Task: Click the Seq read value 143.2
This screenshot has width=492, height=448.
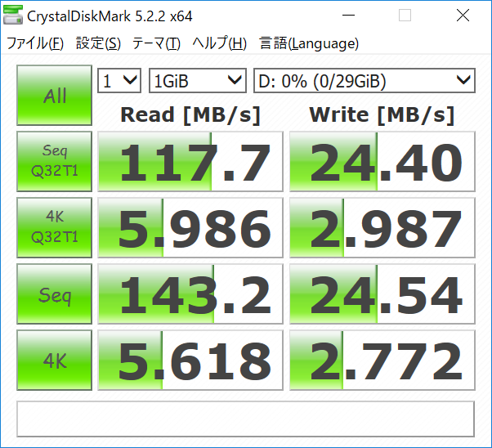Action: (x=190, y=293)
